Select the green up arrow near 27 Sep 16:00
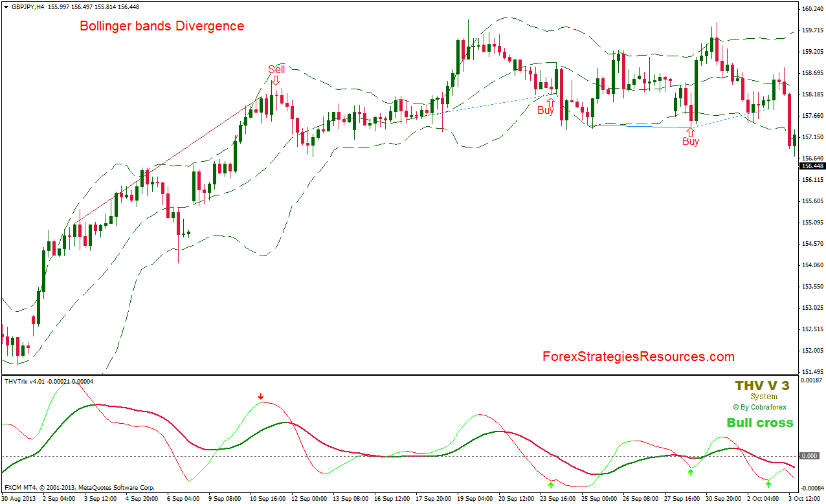This screenshot has height=504, width=826. tap(690, 473)
